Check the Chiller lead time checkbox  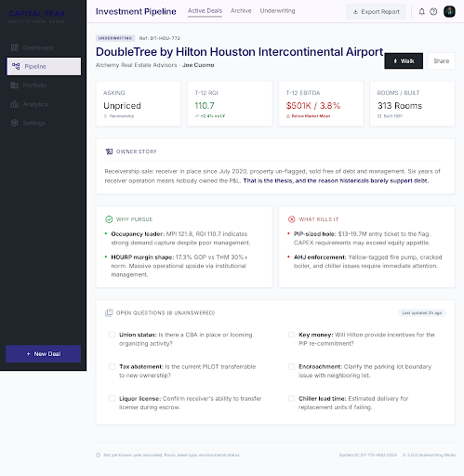pyautogui.click(x=291, y=399)
